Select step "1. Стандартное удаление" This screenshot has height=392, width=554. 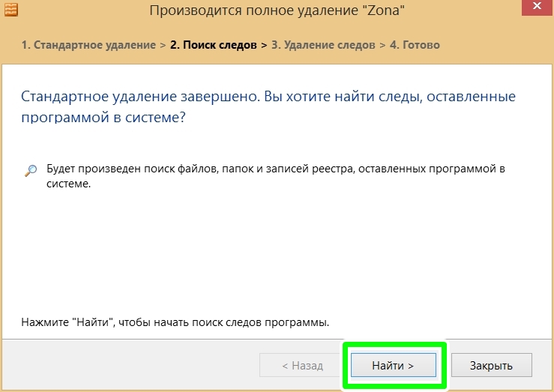point(88,45)
